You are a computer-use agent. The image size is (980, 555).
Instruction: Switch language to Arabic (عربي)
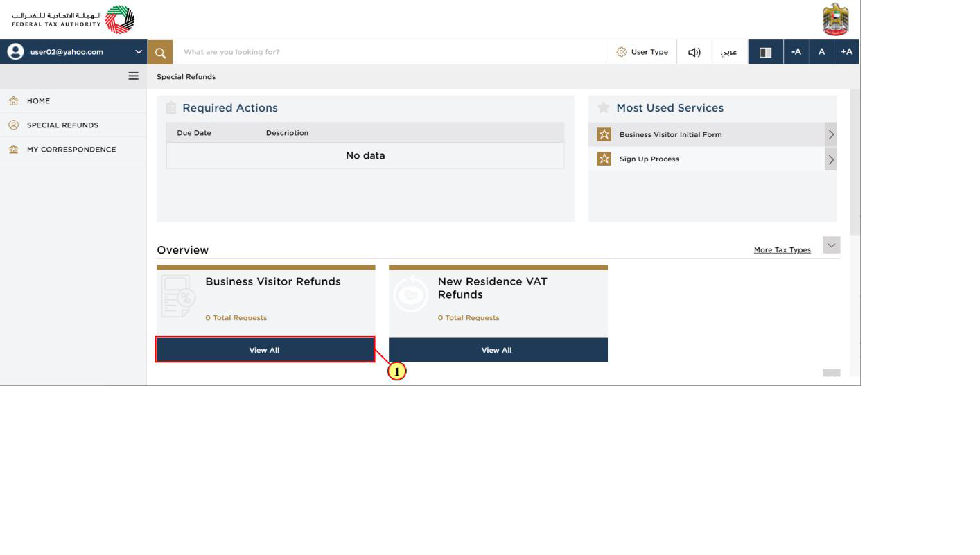coord(729,52)
